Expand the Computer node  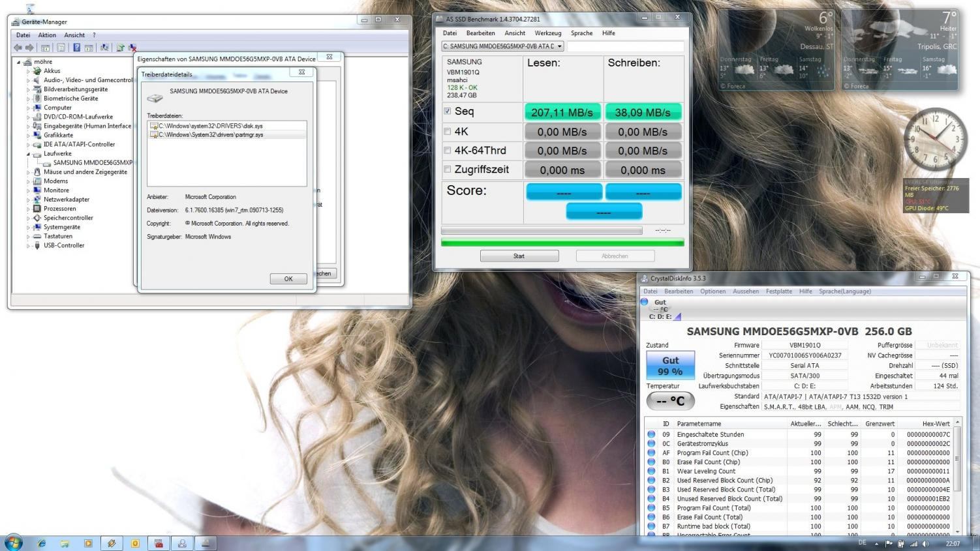(x=28, y=108)
